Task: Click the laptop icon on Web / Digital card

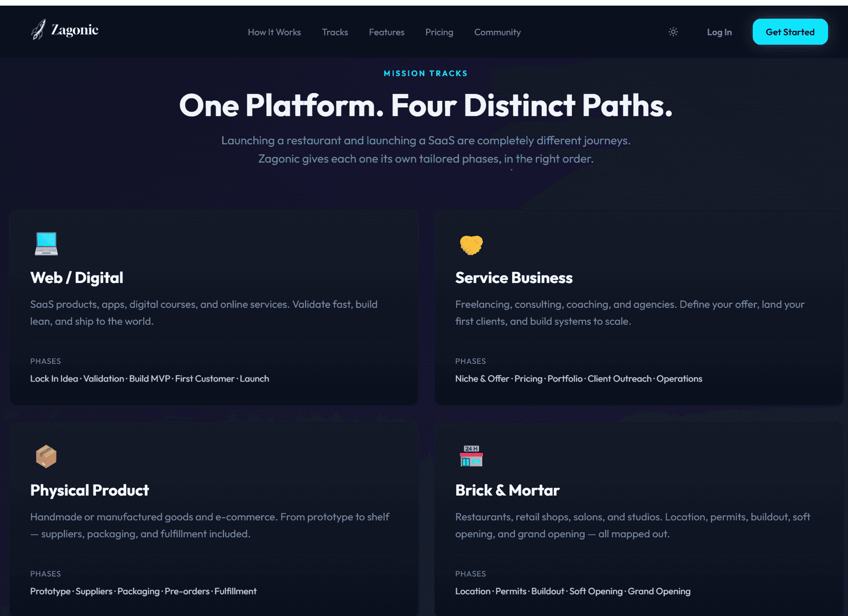Action: 46,244
